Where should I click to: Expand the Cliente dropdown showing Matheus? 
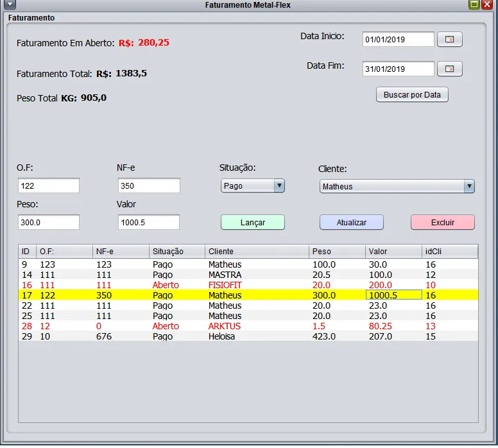click(469, 187)
